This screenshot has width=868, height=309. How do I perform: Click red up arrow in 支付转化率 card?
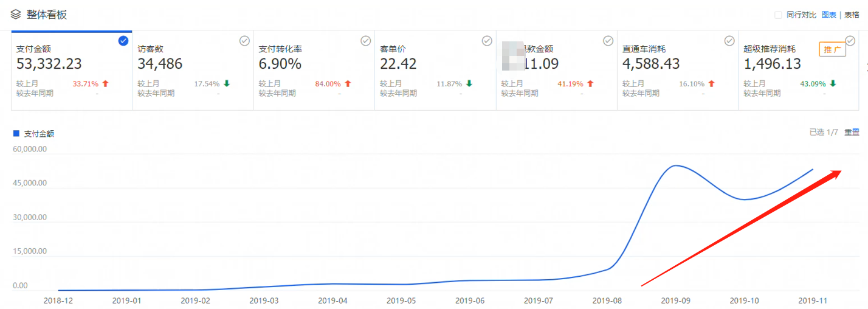click(348, 84)
